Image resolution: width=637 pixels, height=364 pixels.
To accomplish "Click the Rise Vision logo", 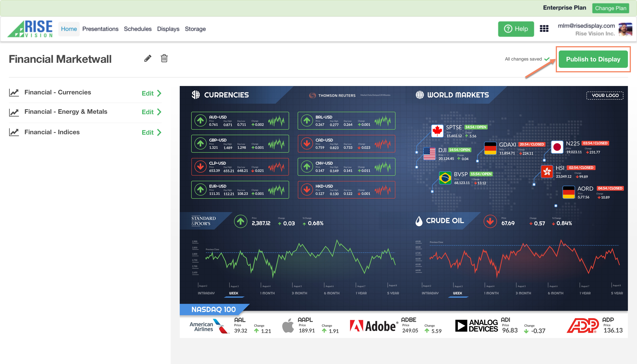I will pyautogui.click(x=30, y=29).
